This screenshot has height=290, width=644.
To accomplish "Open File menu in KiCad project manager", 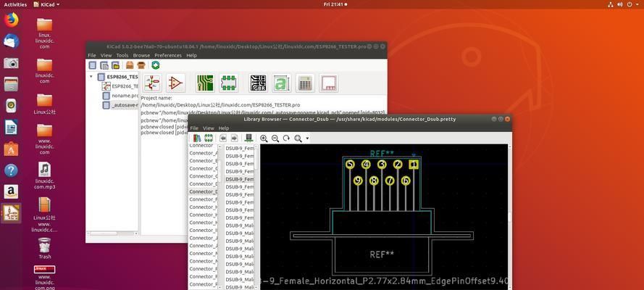I will point(92,55).
